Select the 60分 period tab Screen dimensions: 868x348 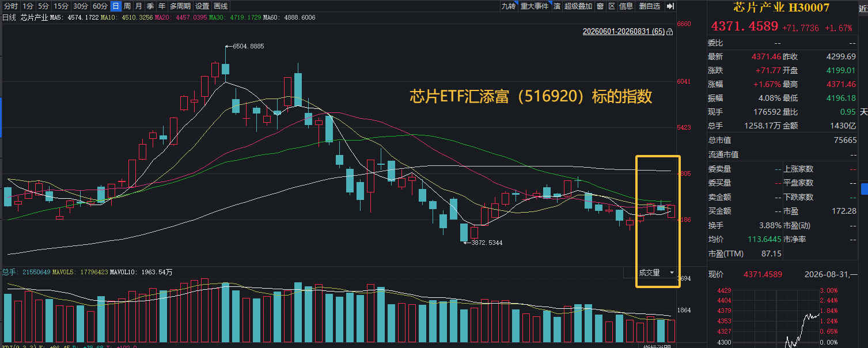pos(100,6)
